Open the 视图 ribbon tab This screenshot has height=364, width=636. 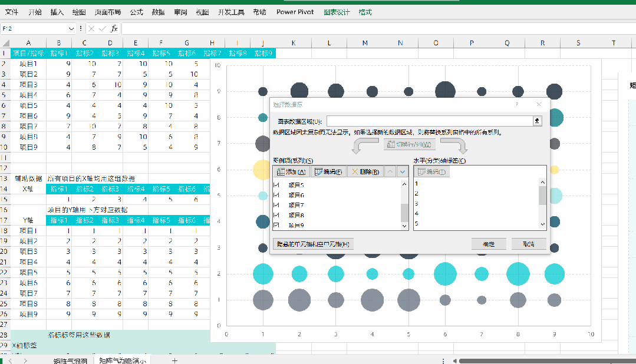point(202,12)
